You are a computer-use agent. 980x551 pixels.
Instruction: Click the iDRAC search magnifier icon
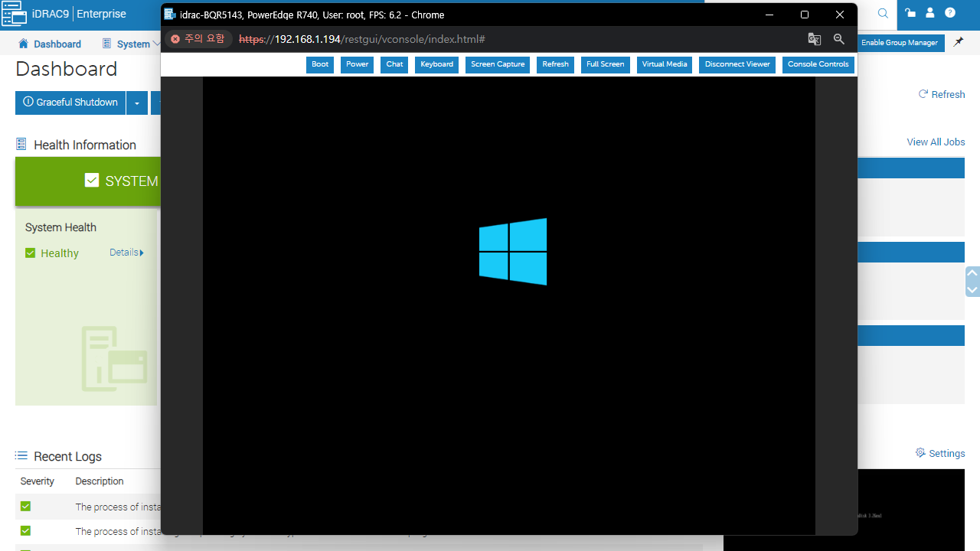(x=883, y=13)
